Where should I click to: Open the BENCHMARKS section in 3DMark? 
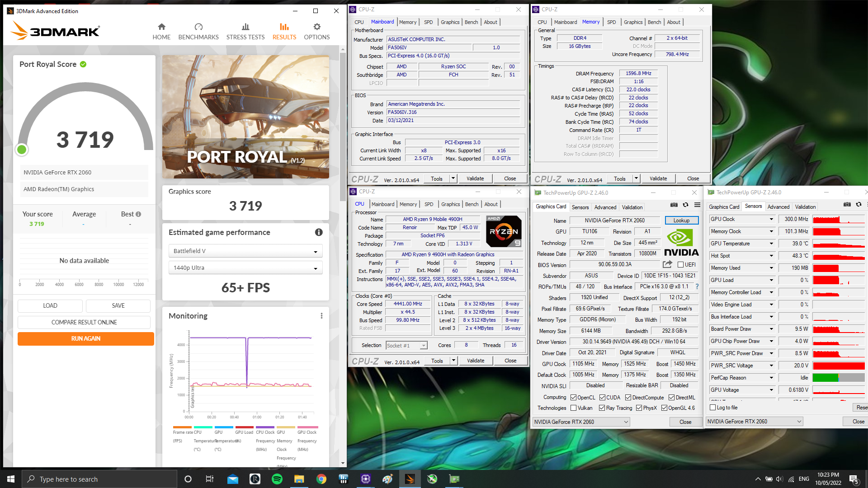(x=198, y=32)
